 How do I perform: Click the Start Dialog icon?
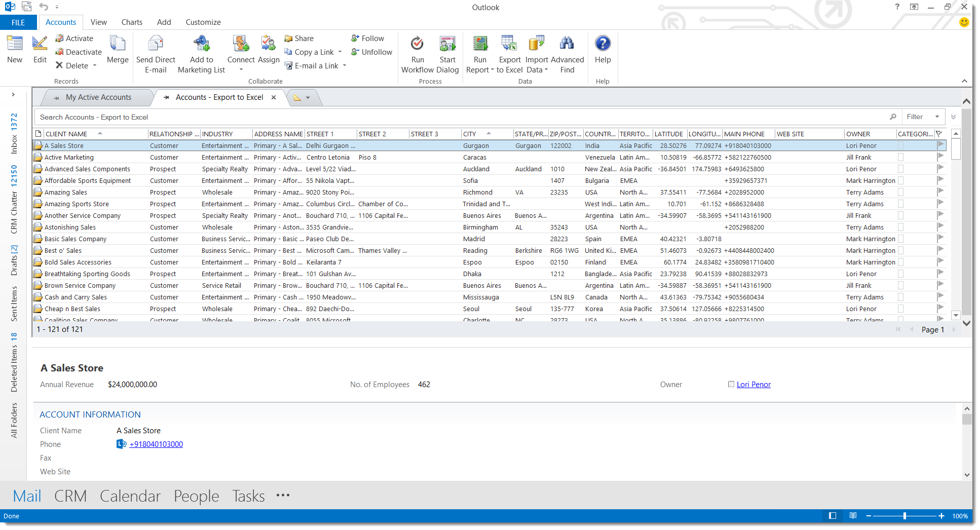coord(447,45)
